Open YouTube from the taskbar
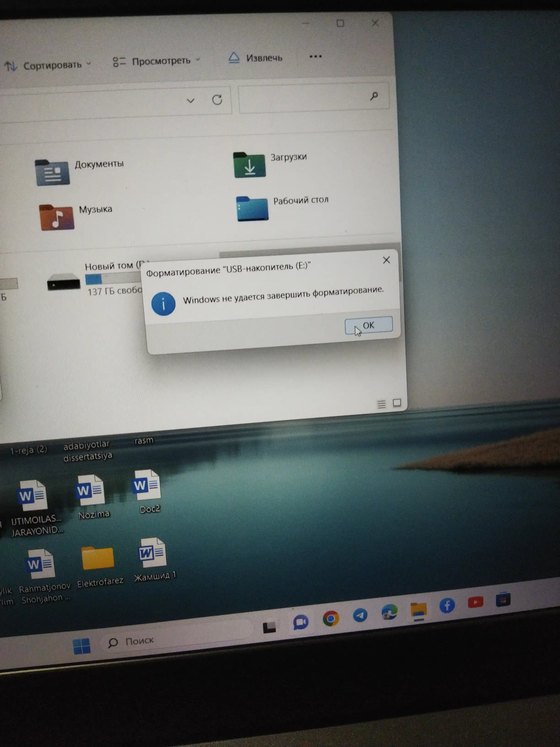Viewport: 560px width, 747px height. pos(476,602)
